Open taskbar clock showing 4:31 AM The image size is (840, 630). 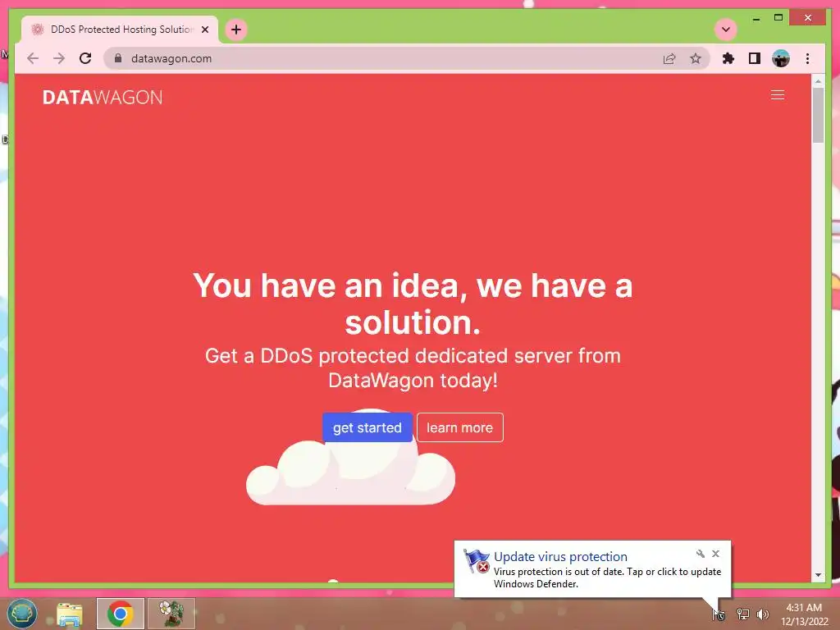coord(804,614)
